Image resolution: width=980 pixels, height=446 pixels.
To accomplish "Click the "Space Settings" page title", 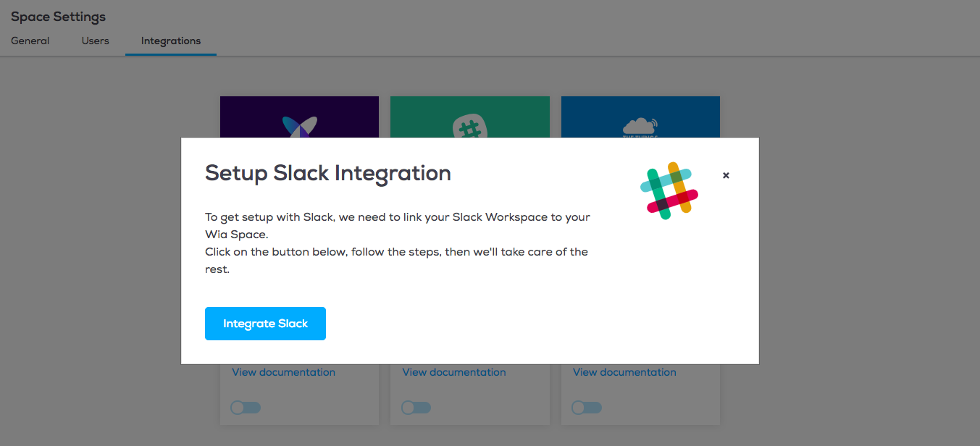I will (58, 16).
